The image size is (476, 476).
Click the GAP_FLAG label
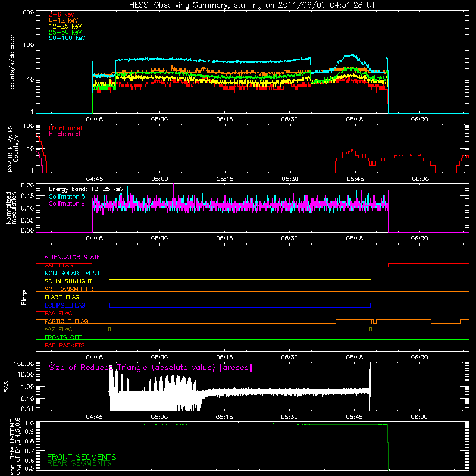coord(58,265)
